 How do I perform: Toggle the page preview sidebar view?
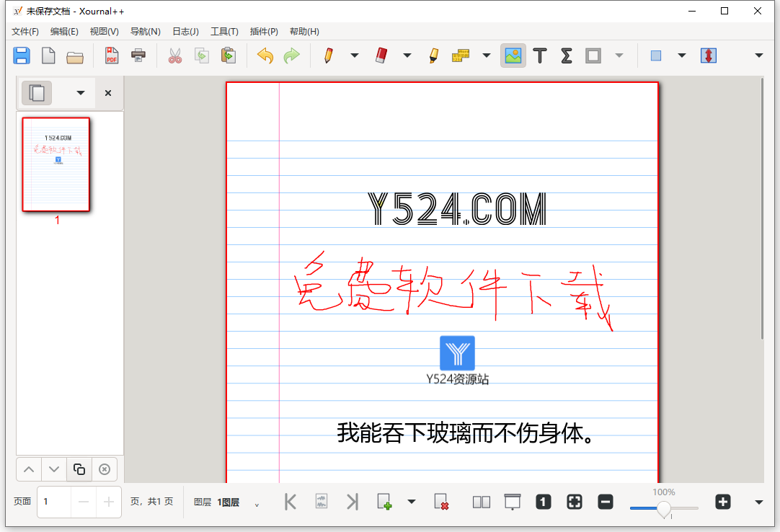37,92
